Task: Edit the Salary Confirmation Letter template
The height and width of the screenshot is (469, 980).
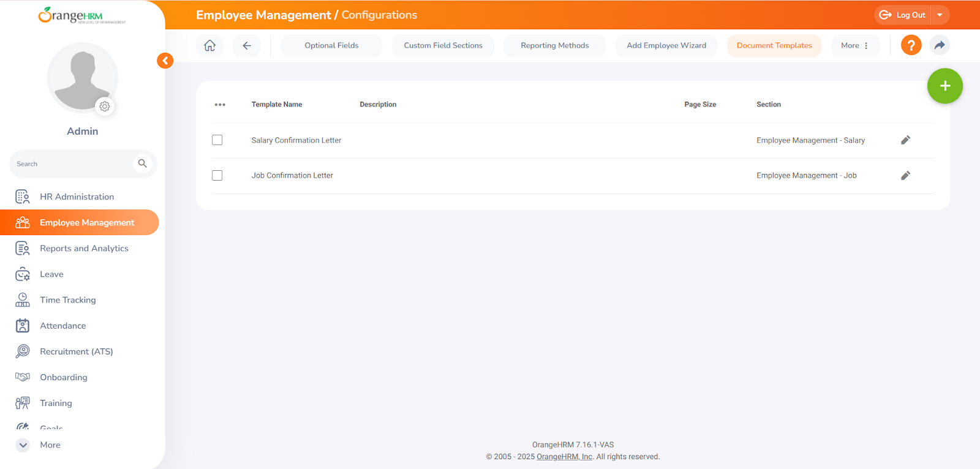Action: click(x=905, y=140)
